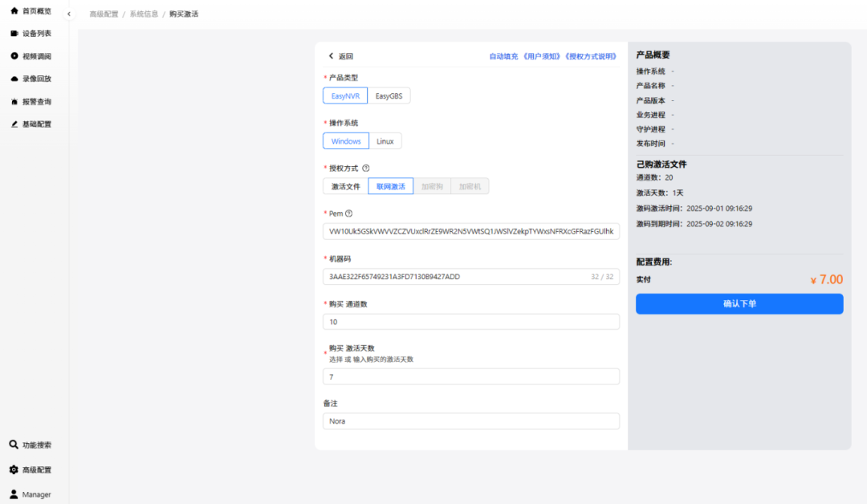Viewport: 867px width, 504px height.
Task: Click 系统信息 in the breadcrumb
Action: coord(144,14)
